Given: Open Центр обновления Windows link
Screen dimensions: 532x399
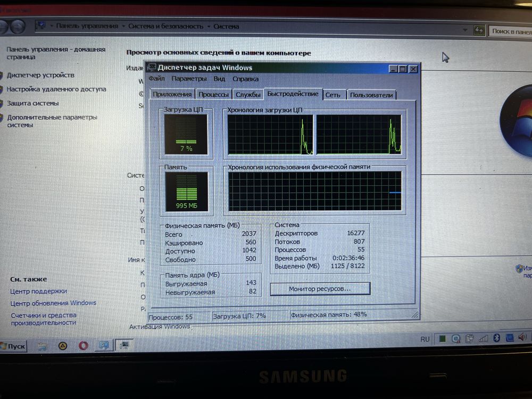Looking at the screenshot, I should point(53,303).
